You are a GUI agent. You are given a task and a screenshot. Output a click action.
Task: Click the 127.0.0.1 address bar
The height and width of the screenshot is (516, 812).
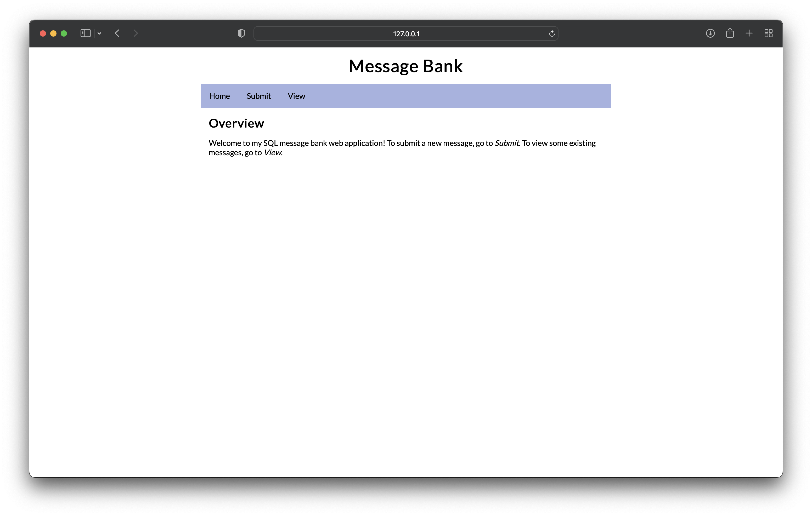click(x=406, y=34)
